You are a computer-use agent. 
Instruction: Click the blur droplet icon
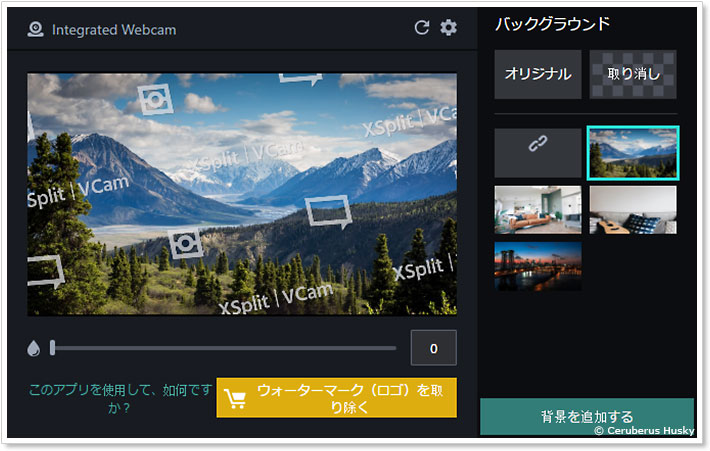tap(34, 348)
